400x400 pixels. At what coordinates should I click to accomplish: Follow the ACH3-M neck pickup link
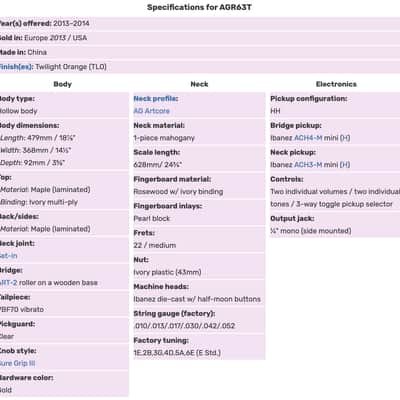click(x=308, y=165)
